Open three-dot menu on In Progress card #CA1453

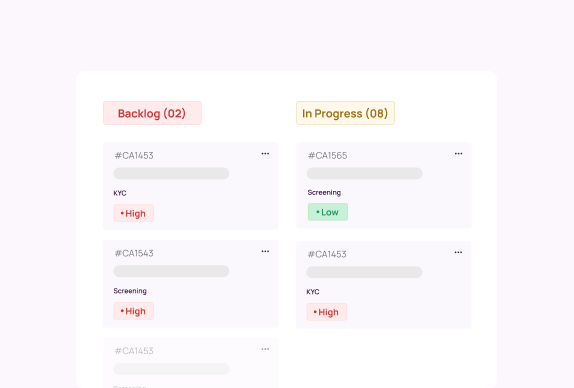click(458, 253)
